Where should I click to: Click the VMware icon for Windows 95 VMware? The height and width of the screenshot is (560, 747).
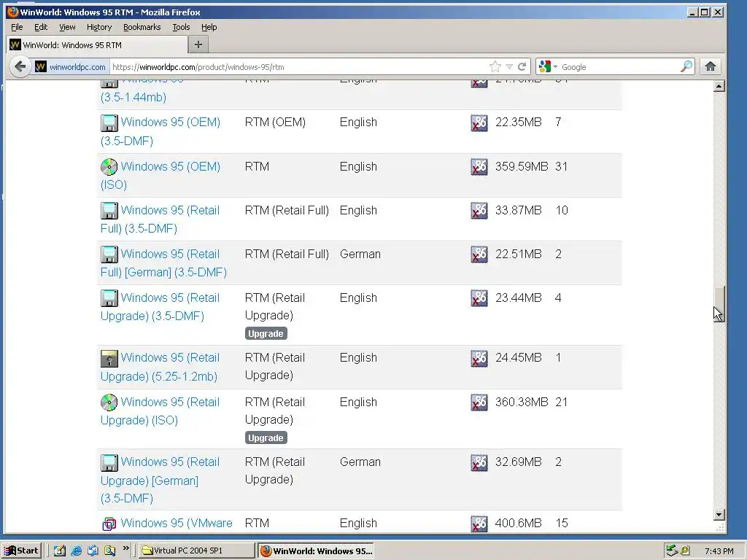coord(109,524)
